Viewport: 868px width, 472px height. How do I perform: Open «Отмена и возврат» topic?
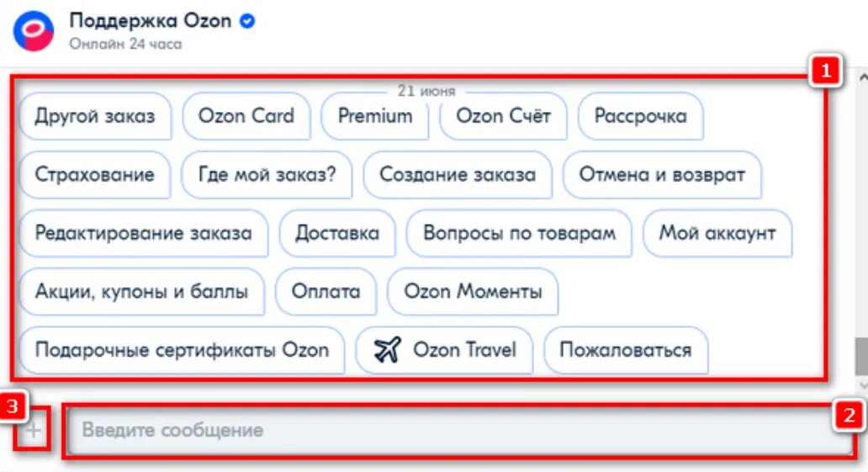coord(662,174)
